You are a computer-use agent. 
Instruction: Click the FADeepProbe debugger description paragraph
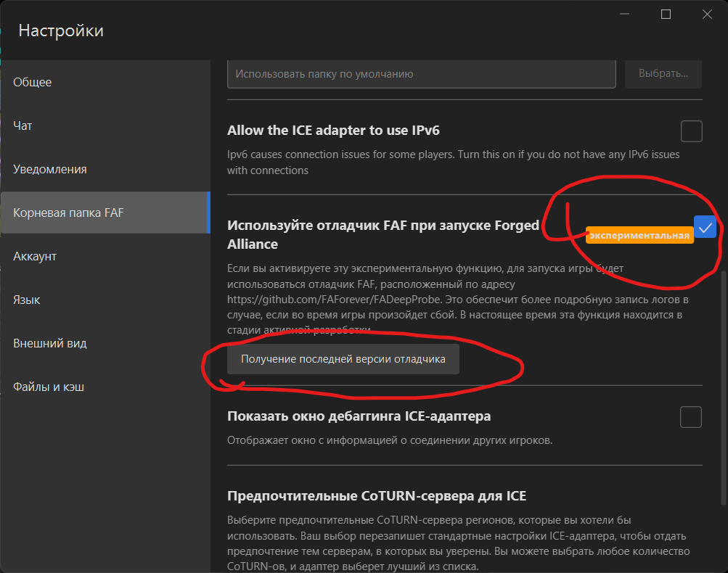point(458,300)
